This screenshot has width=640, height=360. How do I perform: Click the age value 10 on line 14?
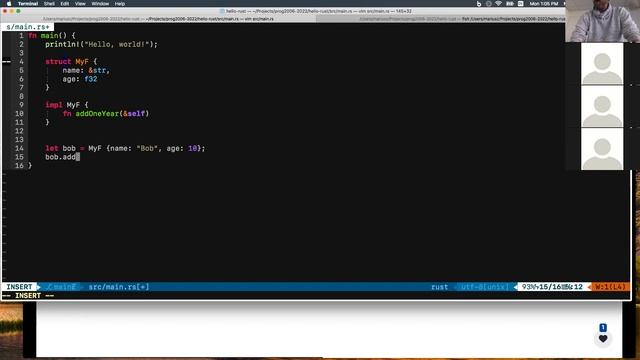[x=192, y=148]
